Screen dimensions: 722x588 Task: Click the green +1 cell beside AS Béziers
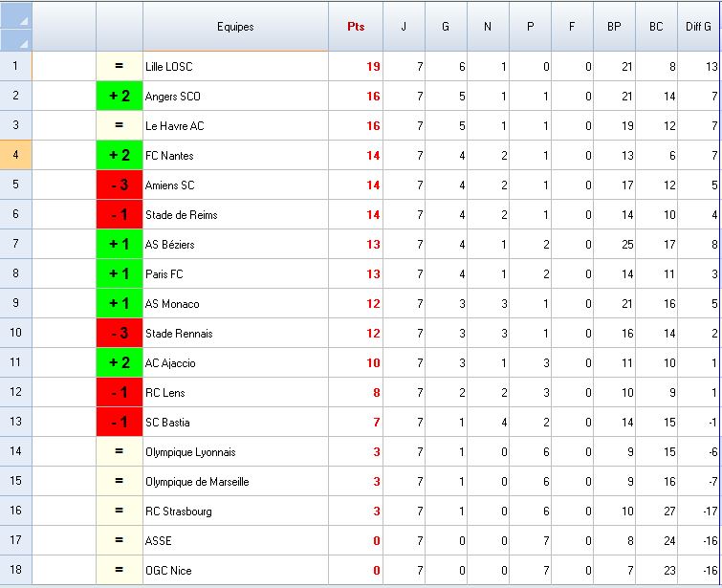120,245
